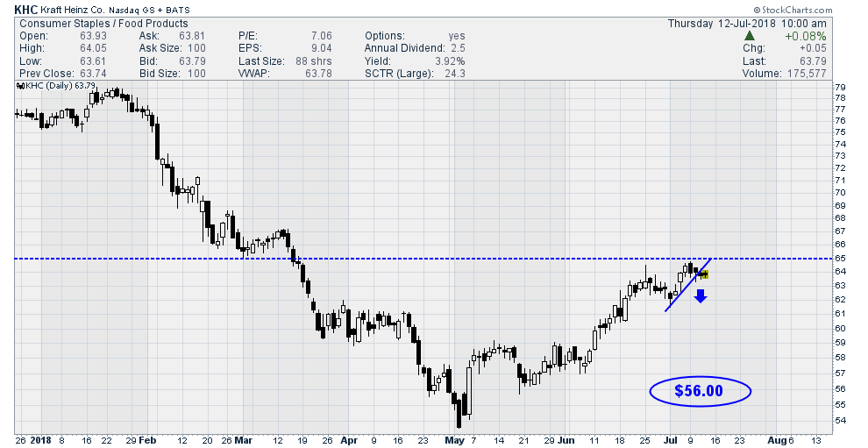868x448 pixels.
Task: Click the 60 price axis label
Action: 840,328
